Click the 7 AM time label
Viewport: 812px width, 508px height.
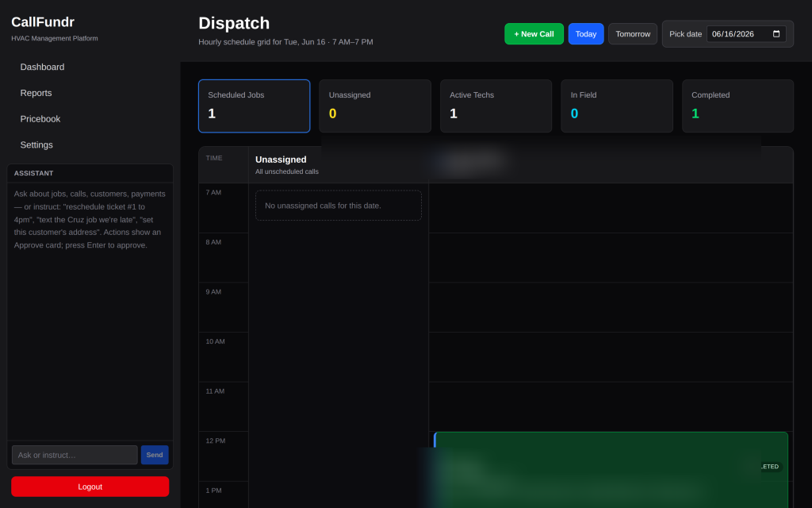213,192
